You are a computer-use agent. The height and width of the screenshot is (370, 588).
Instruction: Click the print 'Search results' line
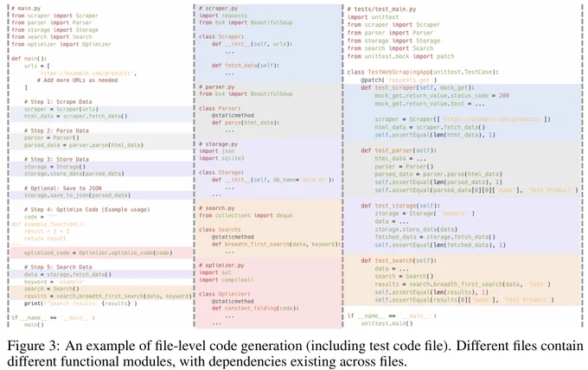(x=80, y=303)
